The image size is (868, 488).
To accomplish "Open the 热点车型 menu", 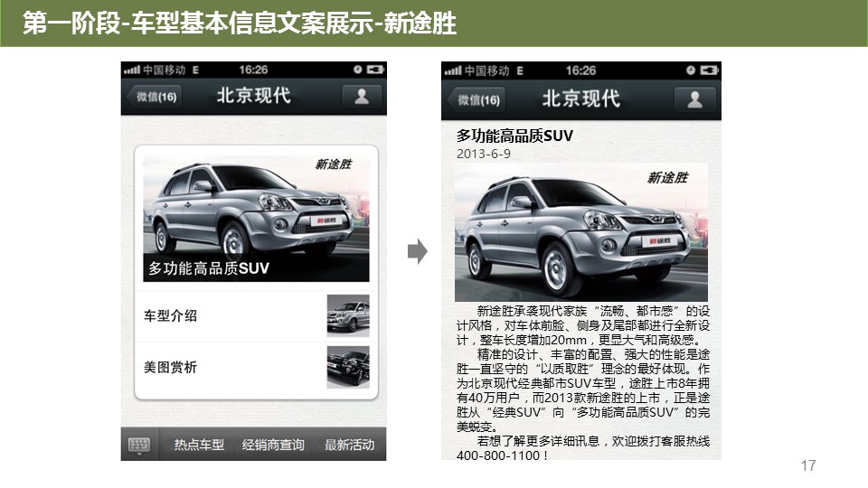I will tap(199, 445).
